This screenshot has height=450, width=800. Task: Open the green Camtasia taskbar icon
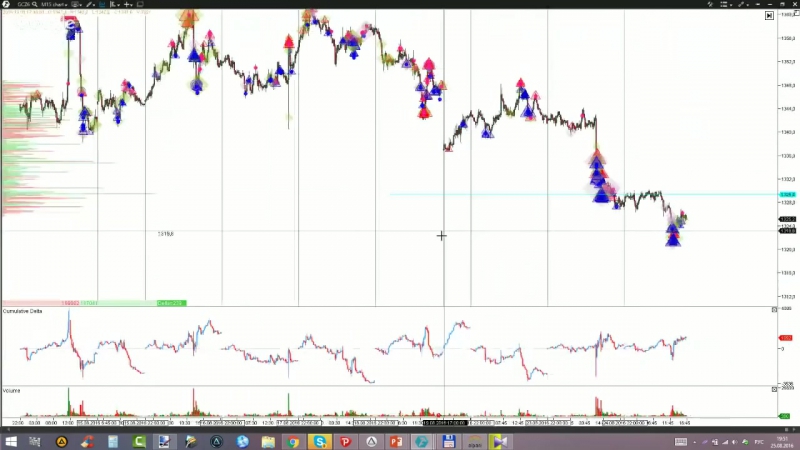point(139,441)
